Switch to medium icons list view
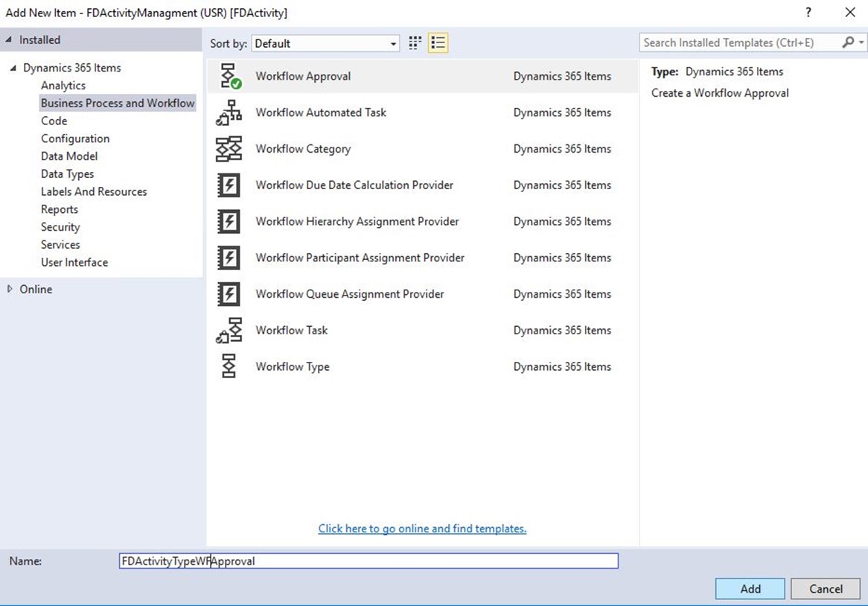The width and height of the screenshot is (868, 606). point(438,43)
